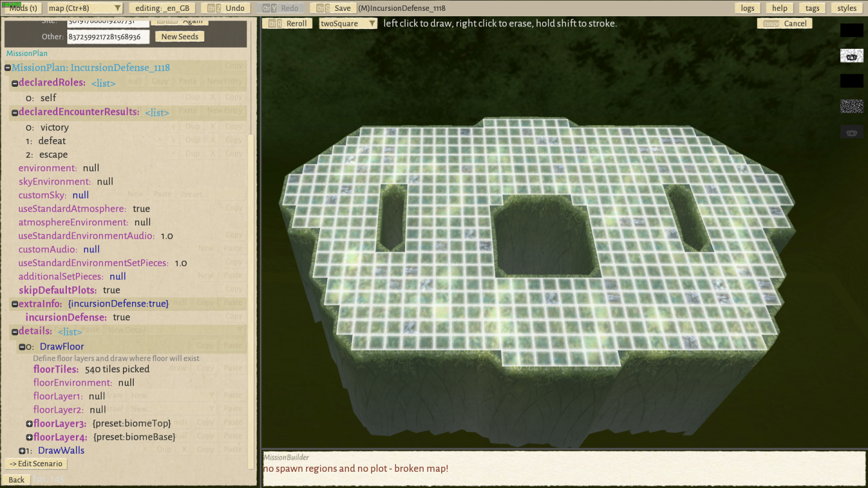Image resolution: width=868 pixels, height=488 pixels.
Task: Select the '0: self' role row
Action: 40,98
